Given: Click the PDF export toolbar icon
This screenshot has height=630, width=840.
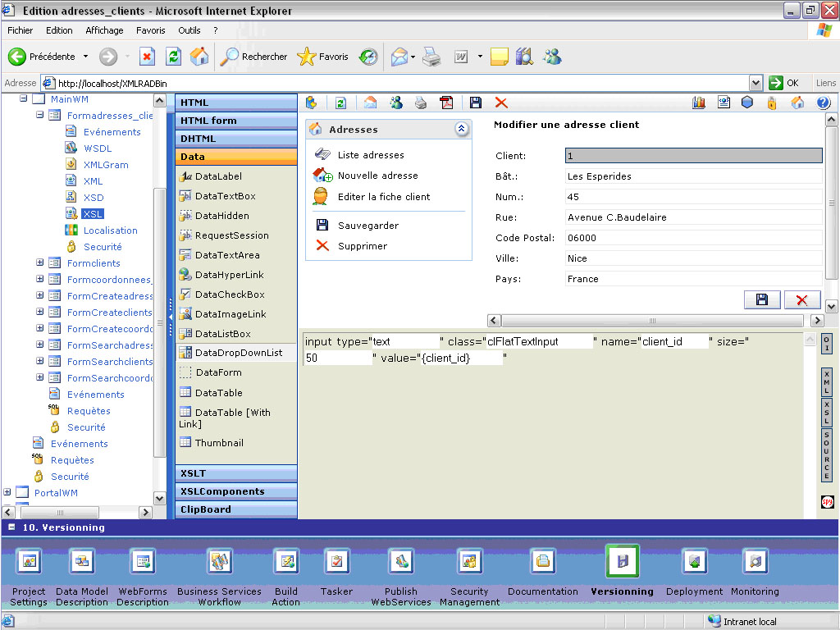Looking at the screenshot, I should [x=446, y=103].
